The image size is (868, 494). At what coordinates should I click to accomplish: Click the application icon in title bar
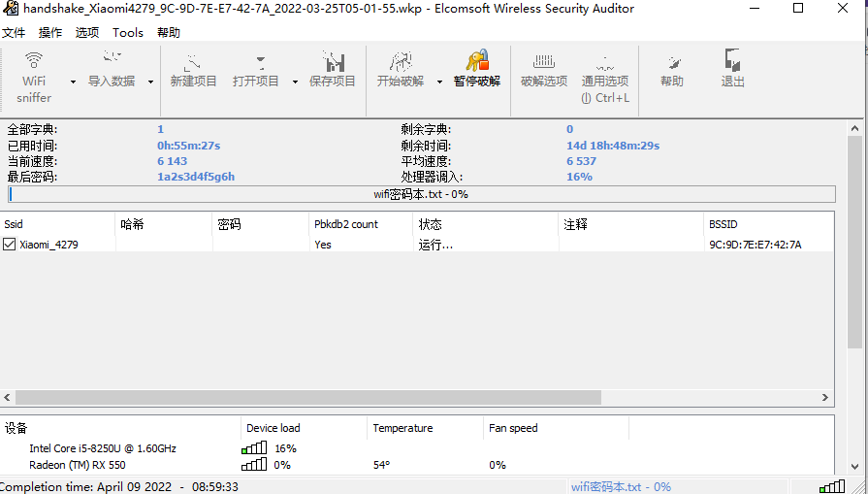pyautogui.click(x=10, y=9)
